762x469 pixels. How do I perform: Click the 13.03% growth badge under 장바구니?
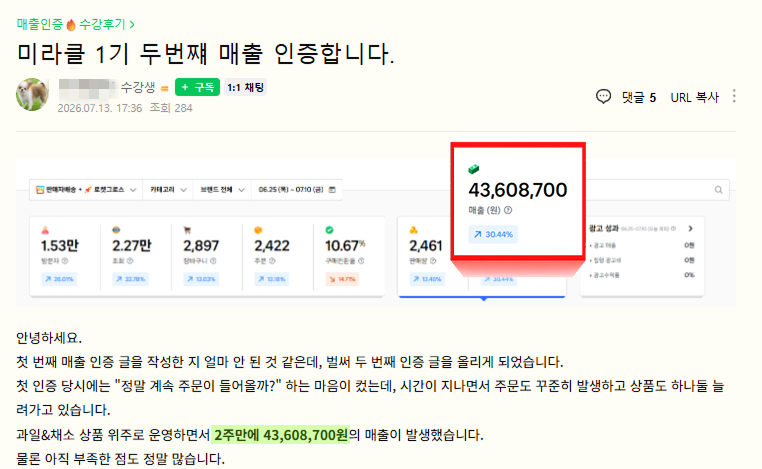(201, 279)
